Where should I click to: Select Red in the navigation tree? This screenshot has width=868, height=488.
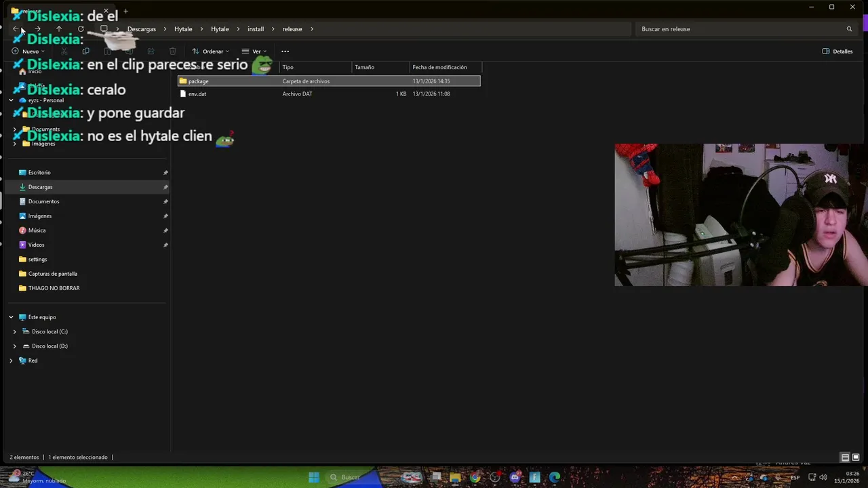[x=33, y=361]
